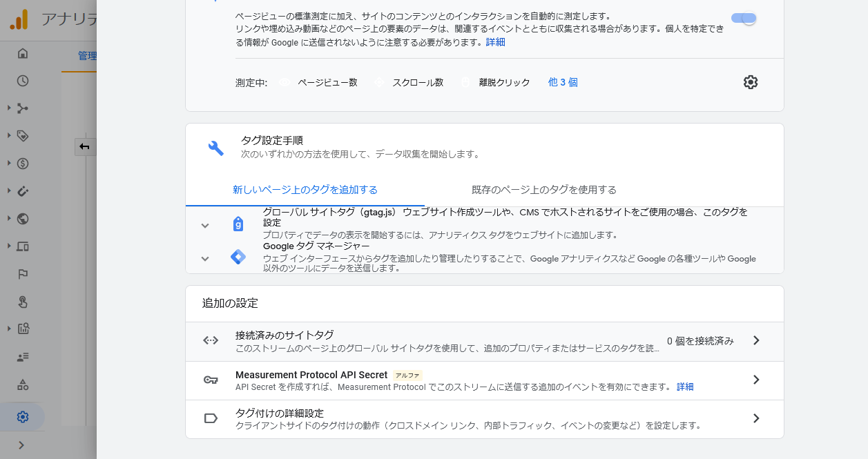The width and height of the screenshot is (868, 459).
Task: Click the タグ設定手順 heading
Action: coord(271,140)
